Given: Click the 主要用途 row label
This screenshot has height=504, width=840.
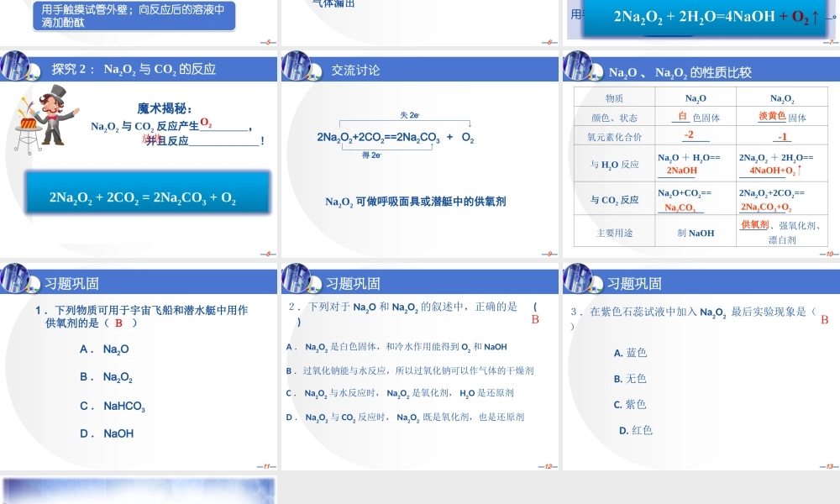Looking at the screenshot, I should [614, 232].
